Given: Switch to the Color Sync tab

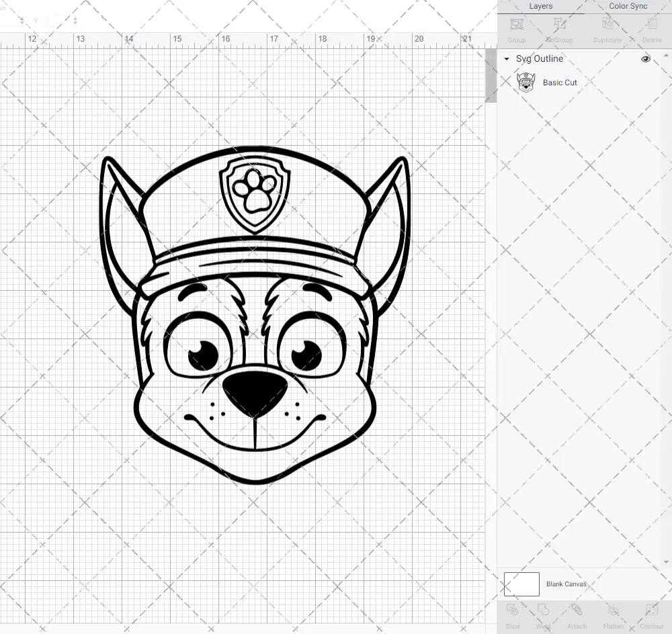Looking at the screenshot, I should pyautogui.click(x=628, y=6).
